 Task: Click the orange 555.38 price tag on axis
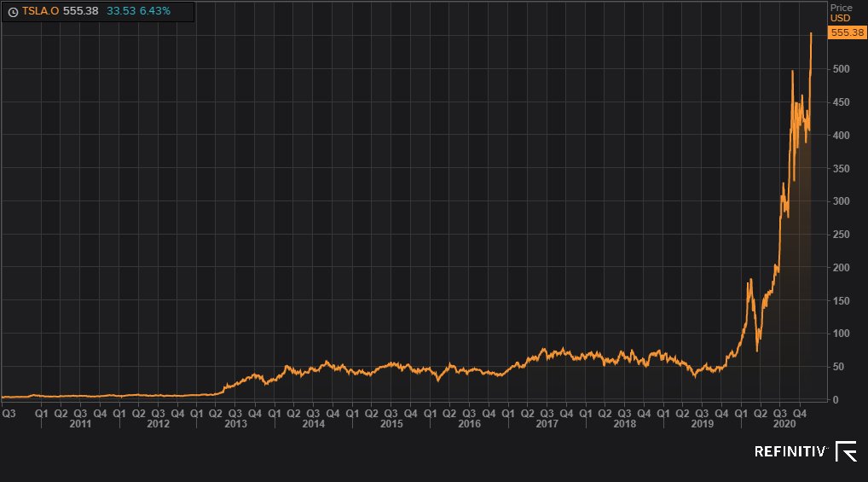coord(847,32)
